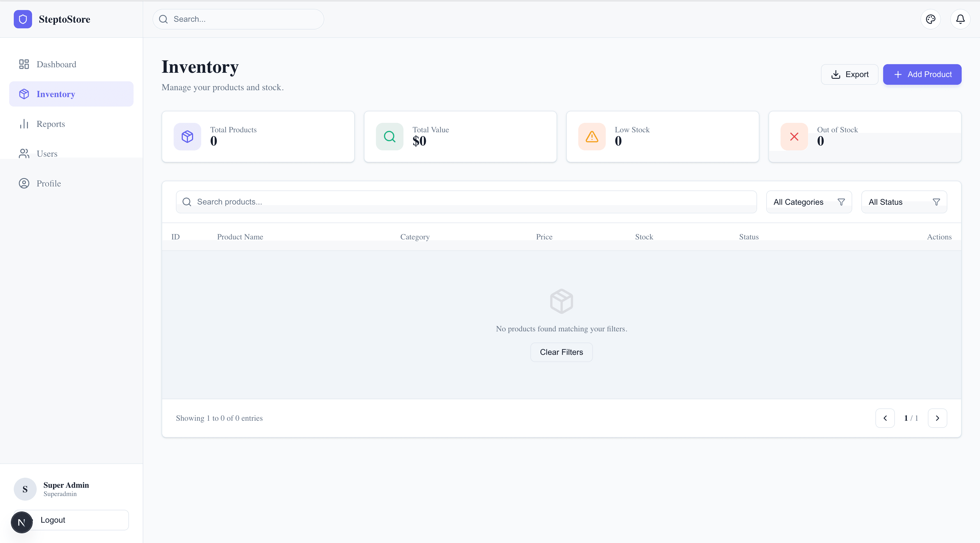Image resolution: width=980 pixels, height=543 pixels.
Task: Navigate to the Users page
Action: [x=47, y=154]
